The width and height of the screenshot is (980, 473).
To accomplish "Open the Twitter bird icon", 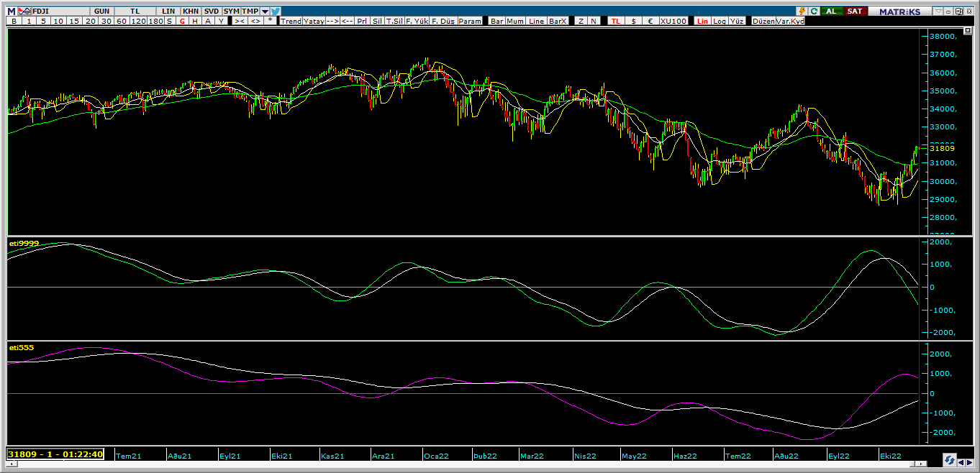I will pyautogui.click(x=275, y=12).
